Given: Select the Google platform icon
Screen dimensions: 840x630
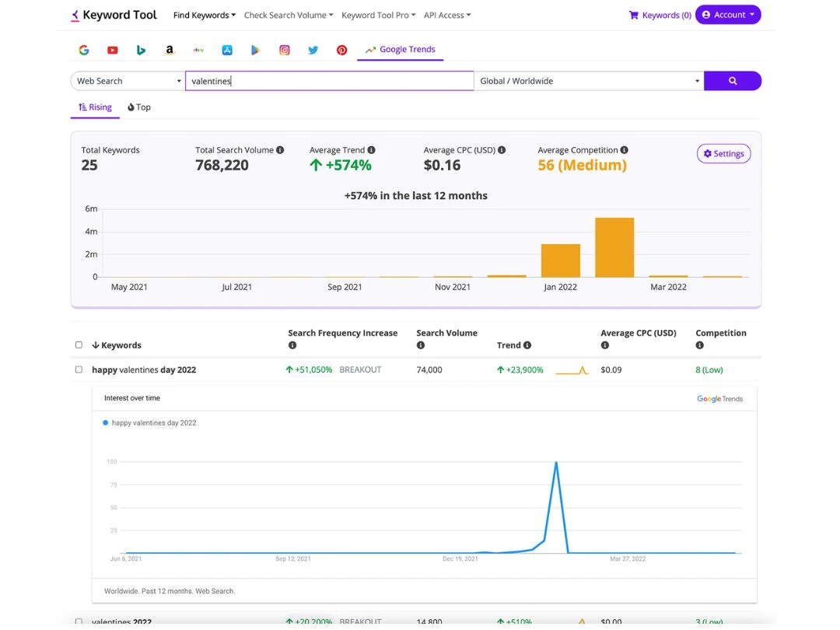Looking at the screenshot, I should 83,49.
